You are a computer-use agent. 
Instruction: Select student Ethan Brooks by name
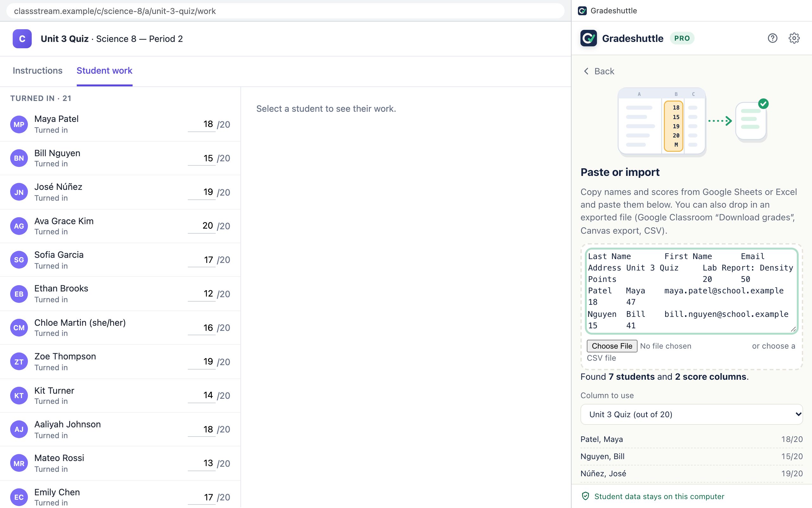(62, 288)
